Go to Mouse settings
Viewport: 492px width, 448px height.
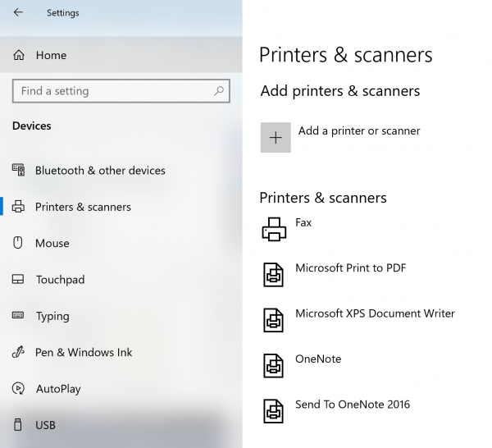point(52,244)
